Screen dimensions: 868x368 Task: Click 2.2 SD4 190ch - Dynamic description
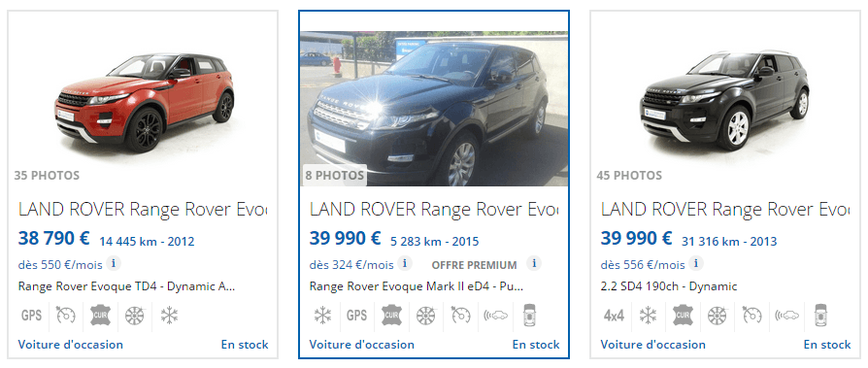coord(669,286)
